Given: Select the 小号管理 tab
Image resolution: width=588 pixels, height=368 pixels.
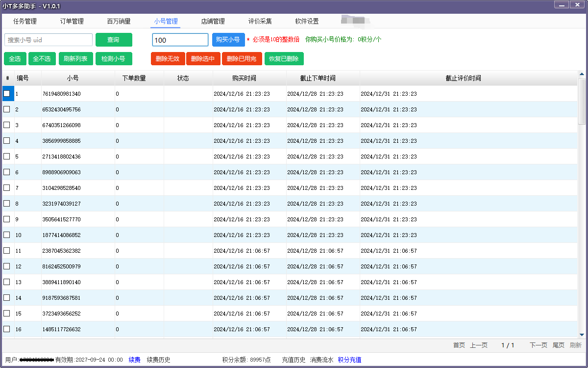Looking at the screenshot, I should (166, 21).
